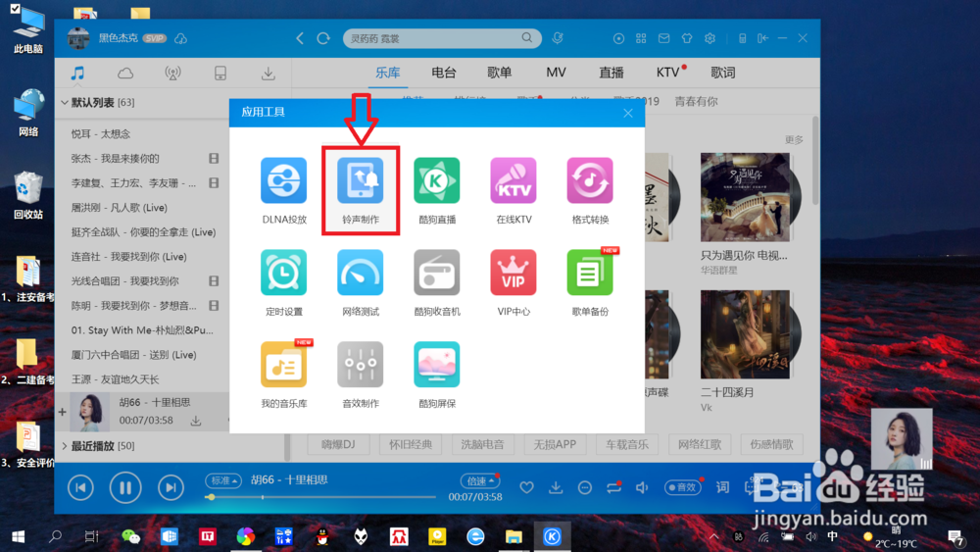
Task: Open the cloud music sidebar tab
Action: coord(125,74)
